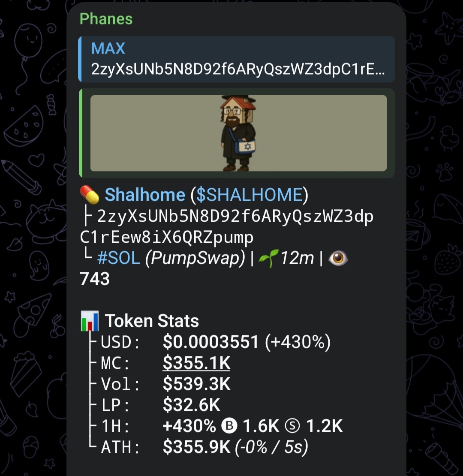Tap the ATH $355.9K value
Image resolution: width=463 pixels, height=476 pixels.
click(196, 447)
